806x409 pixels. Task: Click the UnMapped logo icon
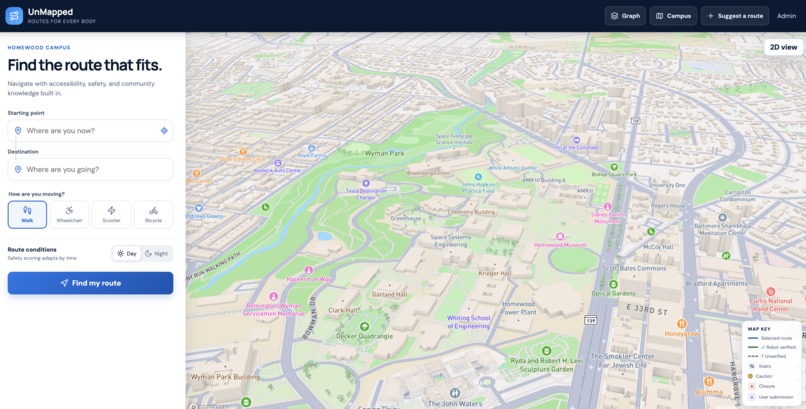pos(14,16)
